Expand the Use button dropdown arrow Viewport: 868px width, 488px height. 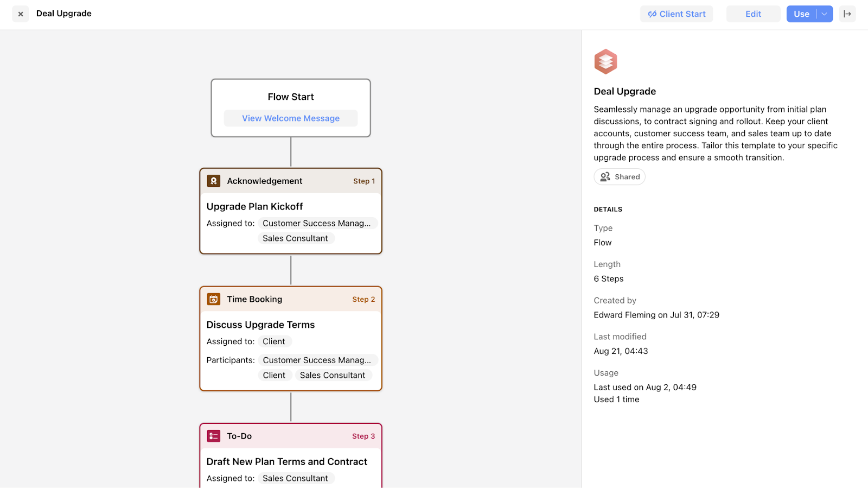824,14
